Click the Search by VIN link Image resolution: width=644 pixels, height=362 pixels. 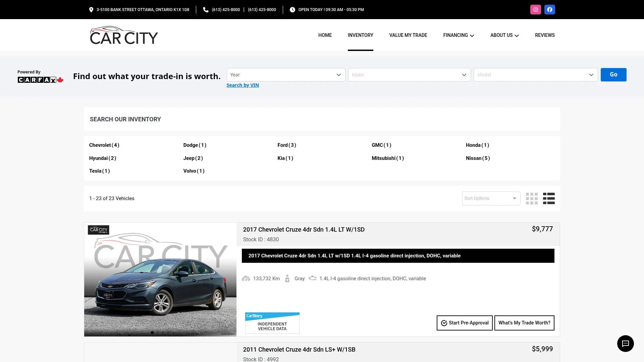[243, 85]
